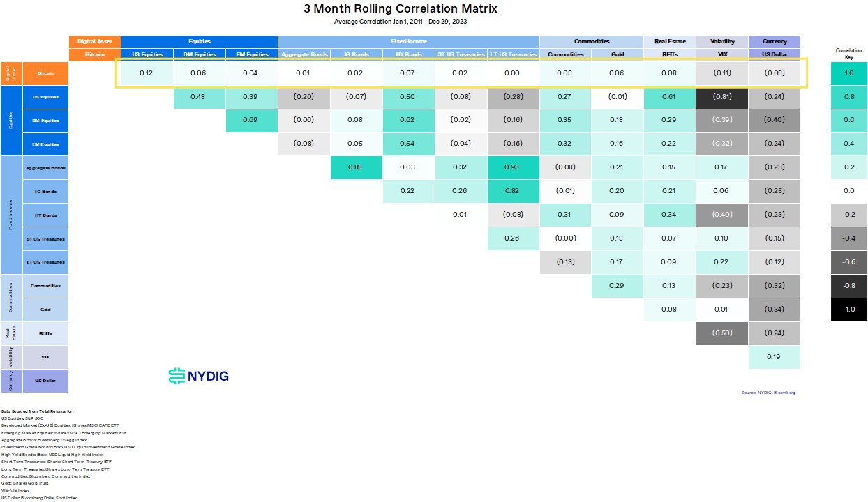Select the -1.0 correlation key swatch

(848, 310)
